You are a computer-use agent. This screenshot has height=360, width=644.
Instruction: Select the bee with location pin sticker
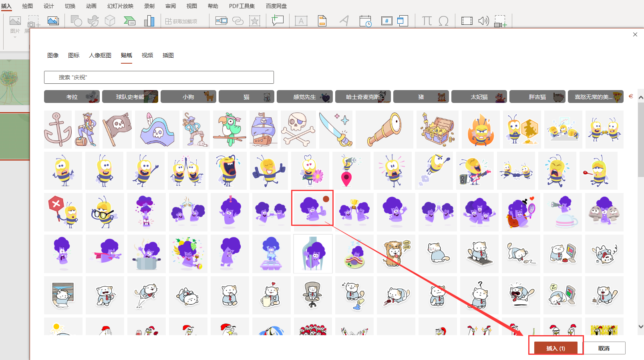(x=351, y=171)
